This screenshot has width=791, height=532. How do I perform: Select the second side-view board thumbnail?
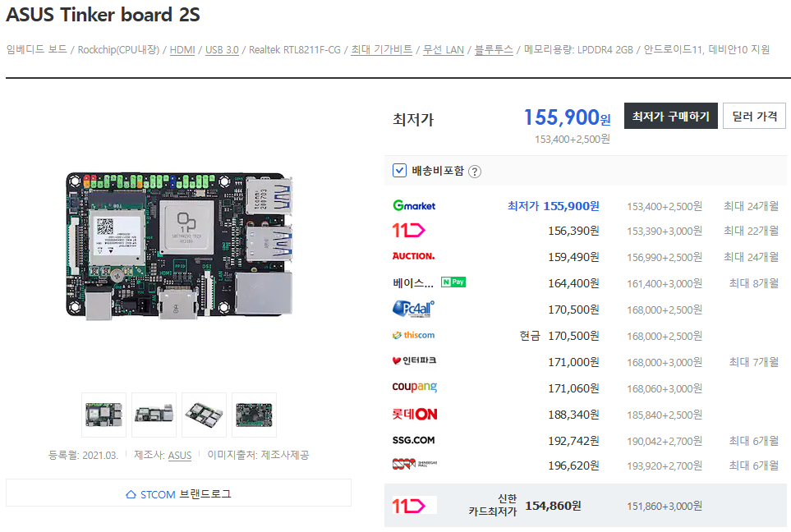[x=154, y=415]
